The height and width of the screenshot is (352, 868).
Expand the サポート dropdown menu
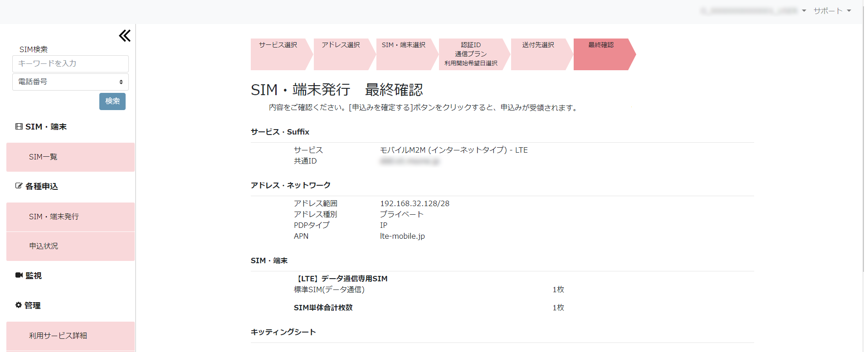click(x=832, y=11)
